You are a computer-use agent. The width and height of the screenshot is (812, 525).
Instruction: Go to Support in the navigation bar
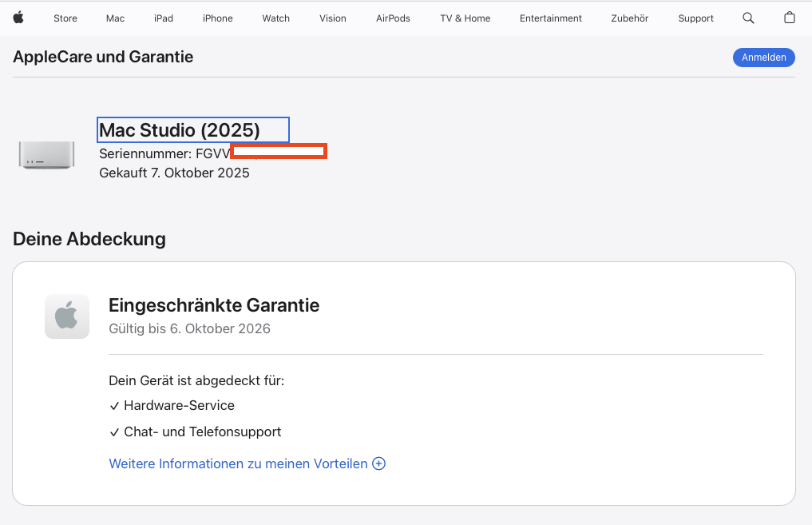(x=696, y=18)
